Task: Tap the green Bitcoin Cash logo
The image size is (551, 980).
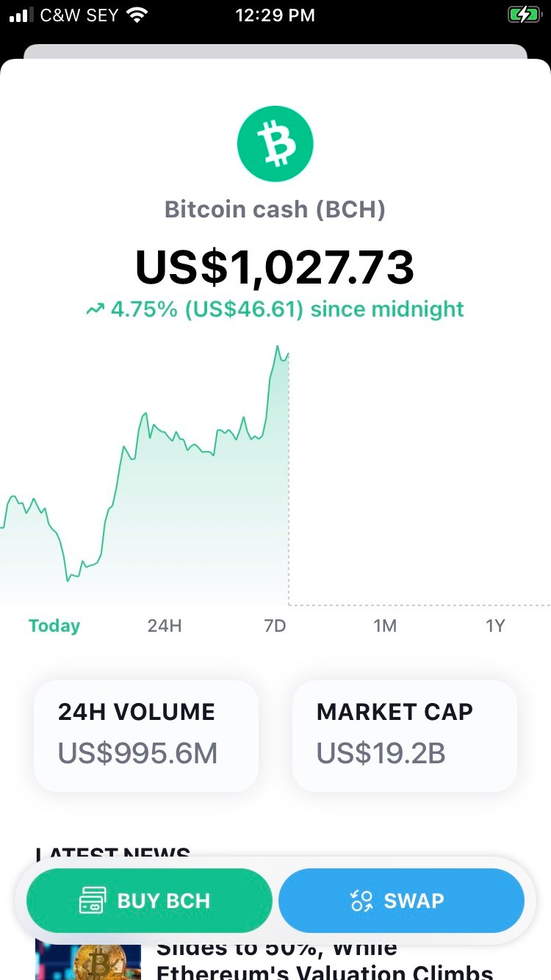Action: click(x=275, y=144)
